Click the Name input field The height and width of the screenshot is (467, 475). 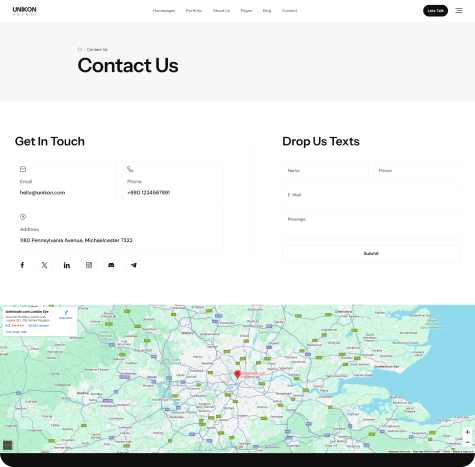325,171
